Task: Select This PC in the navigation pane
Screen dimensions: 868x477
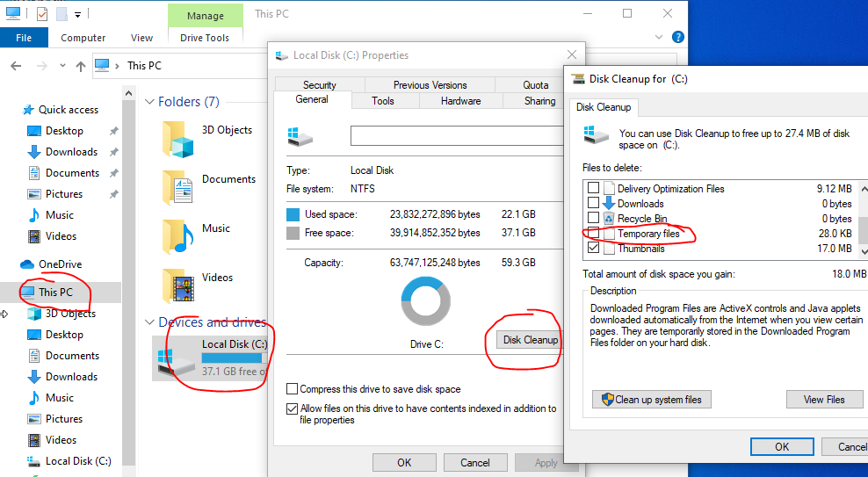Action: pyautogui.click(x=55, y=293)
